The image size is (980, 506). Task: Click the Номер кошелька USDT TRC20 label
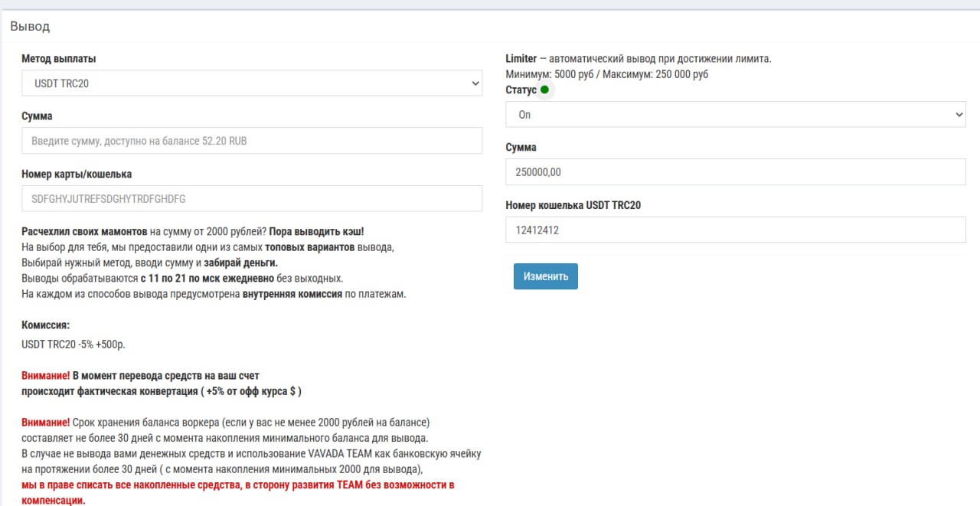coord(573,205)
